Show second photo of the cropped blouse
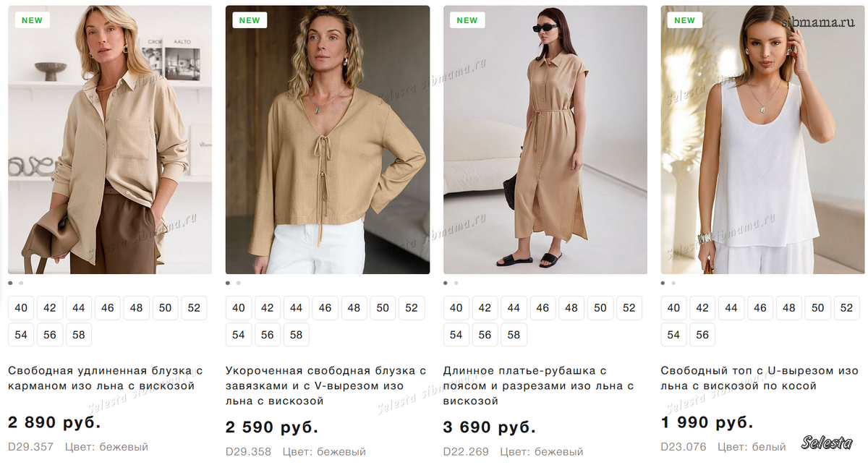Screen dimensions: 868x465 click(239, 283)
